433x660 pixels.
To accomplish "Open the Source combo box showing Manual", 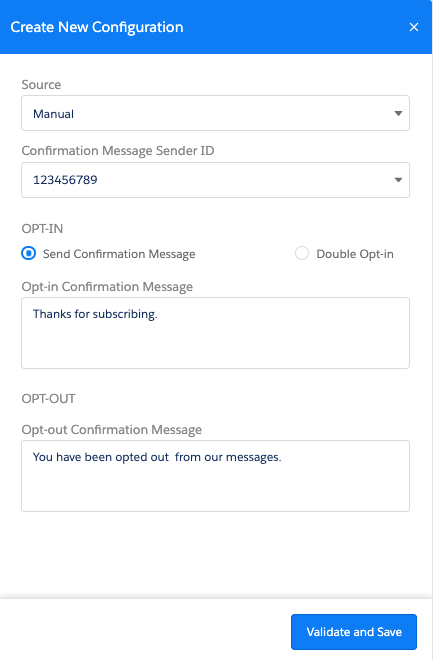I will pos(215,113).
